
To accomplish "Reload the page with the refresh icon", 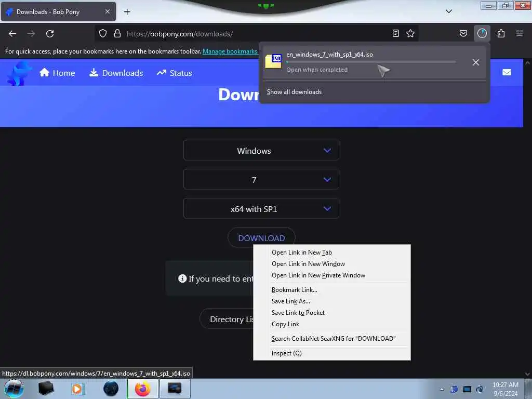I will (x=50, y=34).
